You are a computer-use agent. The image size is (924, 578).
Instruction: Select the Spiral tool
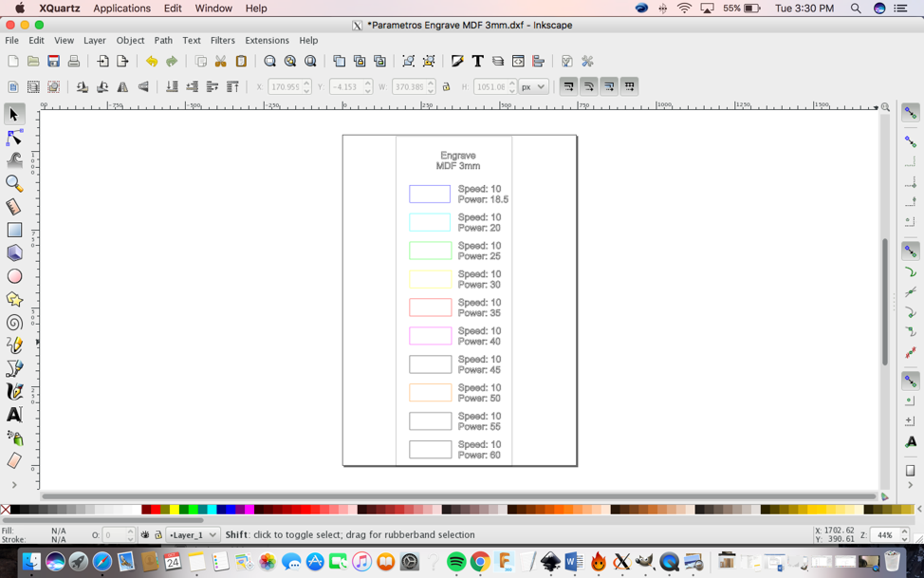[15, 322]
